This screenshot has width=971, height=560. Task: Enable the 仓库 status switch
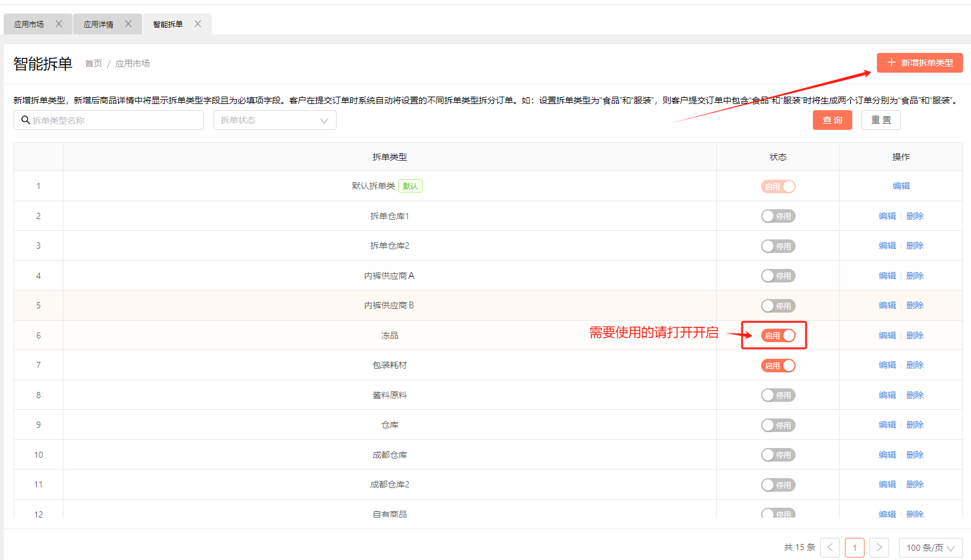pyautogui.click(x=778, y=425)
